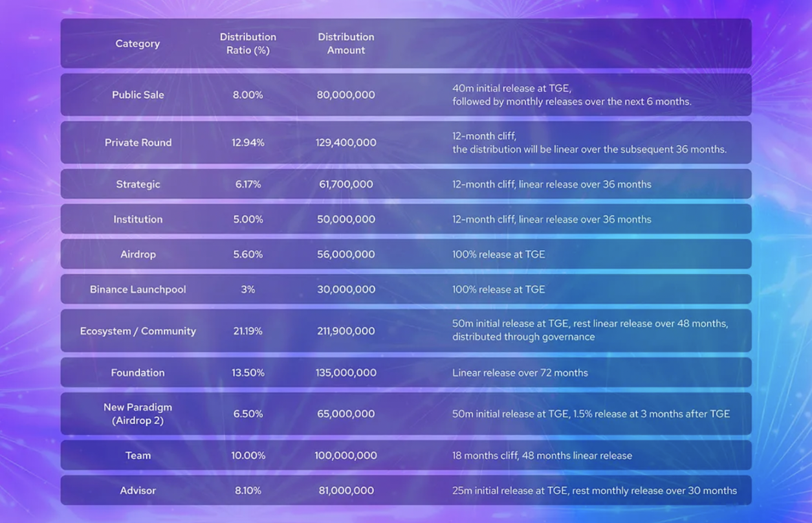Select the Institution 50,000,000 amount
812x523 pixels.
(x=346, y=219)
